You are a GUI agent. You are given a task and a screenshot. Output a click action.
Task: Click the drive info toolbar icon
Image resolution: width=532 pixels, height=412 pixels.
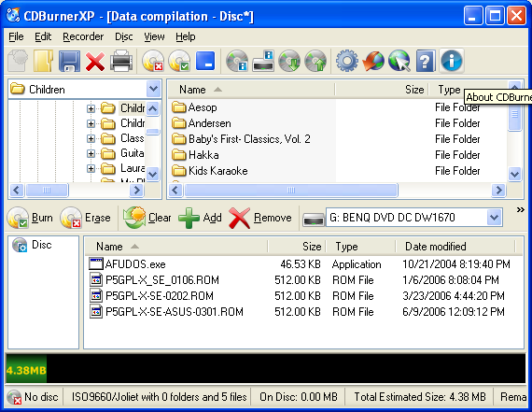[x=263, y=61]
